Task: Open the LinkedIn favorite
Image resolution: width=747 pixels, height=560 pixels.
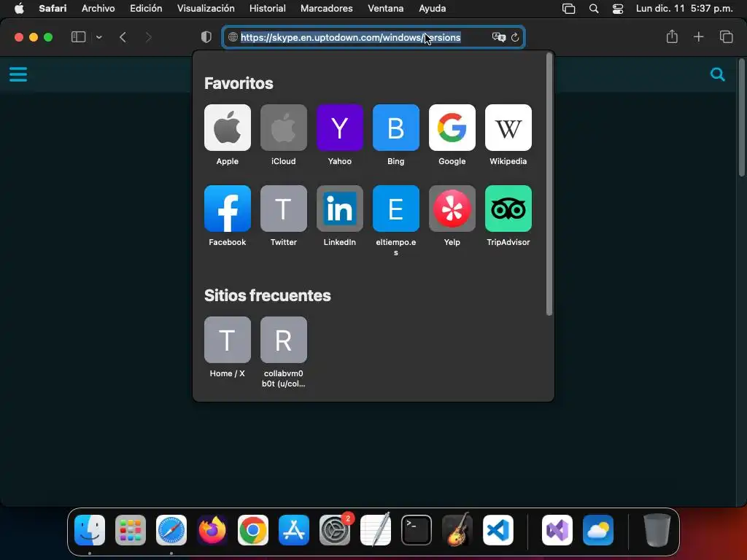Action: 340,209
